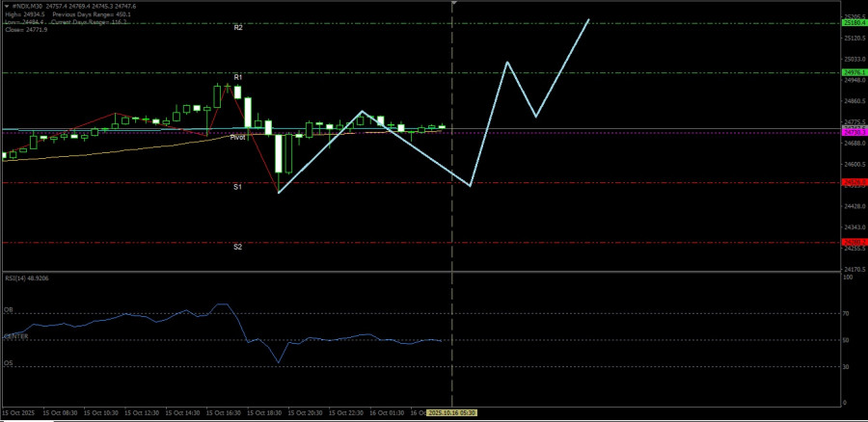Click the final peak of the blue projection line

(588, 19)
